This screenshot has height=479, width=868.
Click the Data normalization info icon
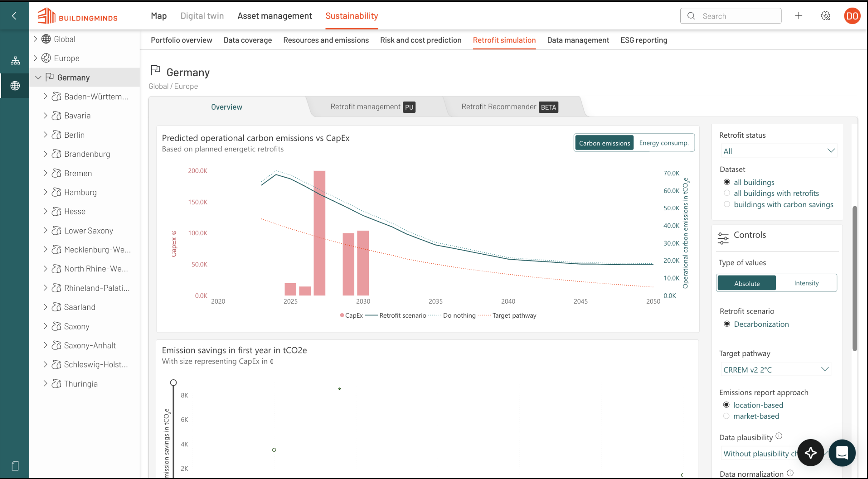(x=790, y=473)
